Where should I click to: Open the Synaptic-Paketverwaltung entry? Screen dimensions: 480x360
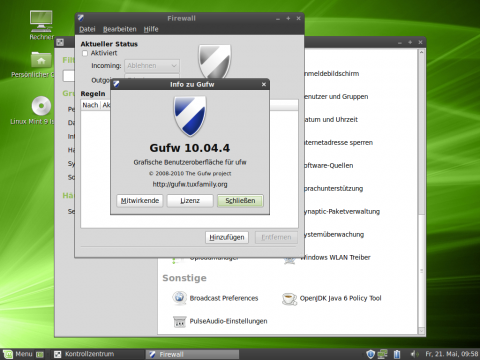pyautogui.click(x=342, y=212)
